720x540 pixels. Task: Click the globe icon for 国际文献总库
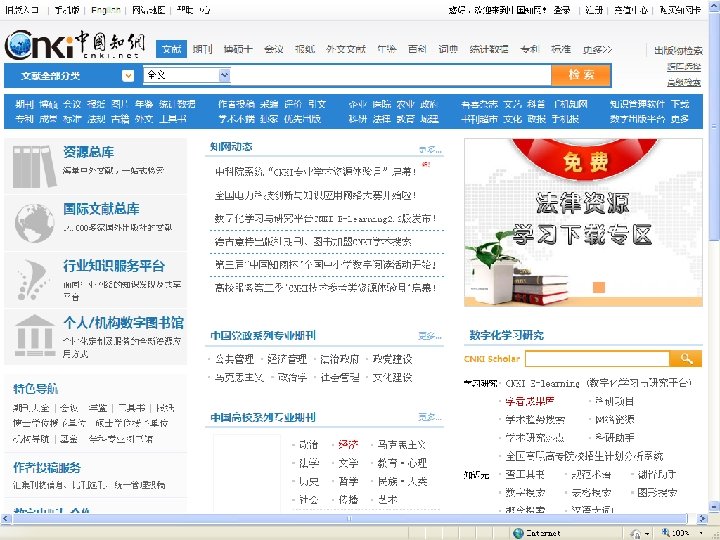(x=34, y=223)
